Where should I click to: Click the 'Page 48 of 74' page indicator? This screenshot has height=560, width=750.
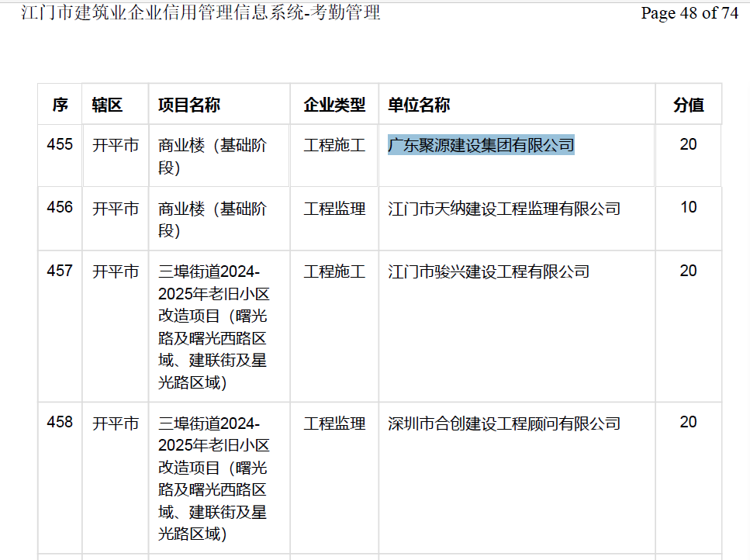pyautogui.click(x=690, y=13)
